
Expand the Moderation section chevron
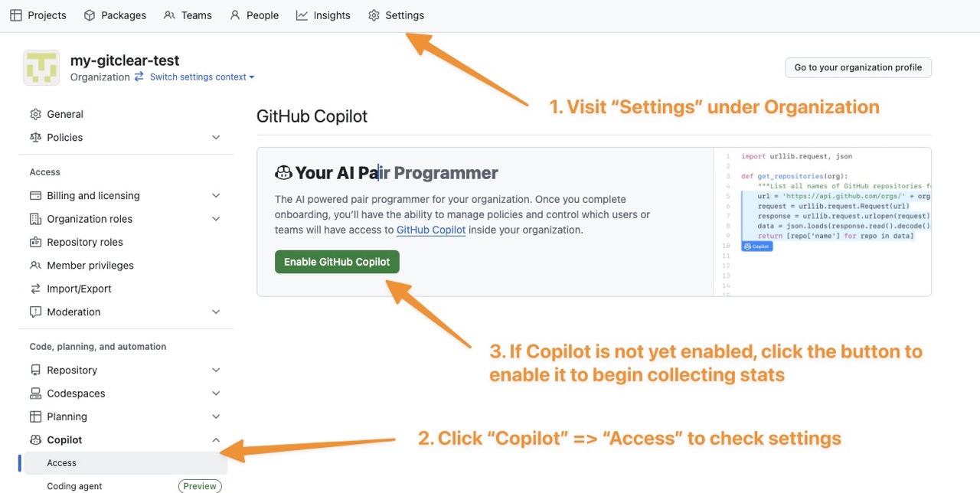coord(216,312)
